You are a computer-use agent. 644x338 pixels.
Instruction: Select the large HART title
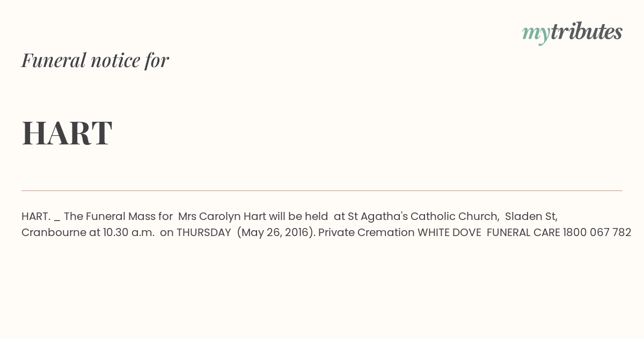(x=67, y=133)
